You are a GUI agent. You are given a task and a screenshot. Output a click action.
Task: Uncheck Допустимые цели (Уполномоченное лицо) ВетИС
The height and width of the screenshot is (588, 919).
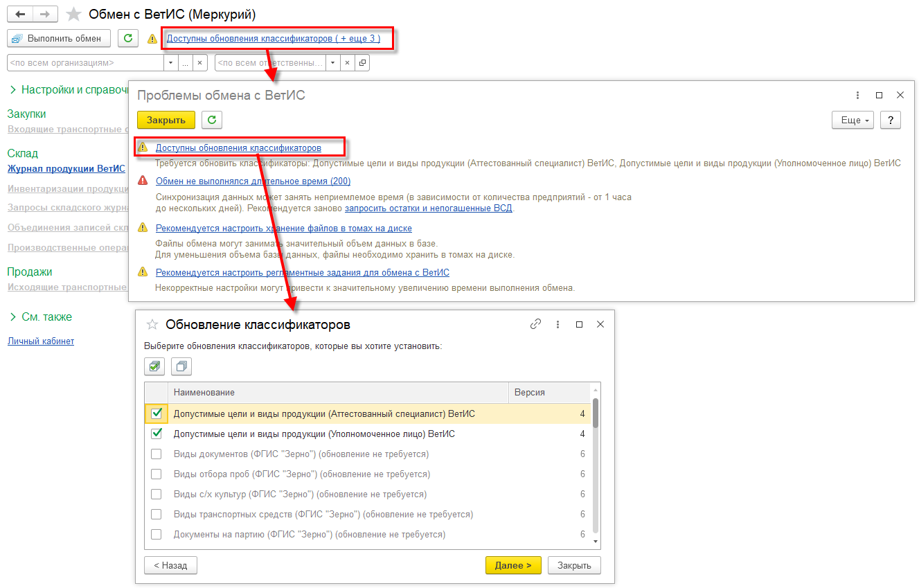[157, 434]
